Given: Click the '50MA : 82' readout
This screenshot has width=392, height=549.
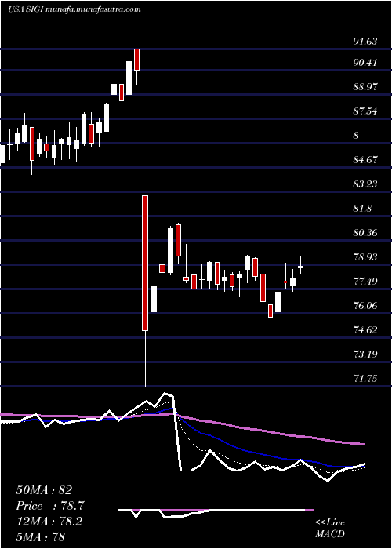Looking at the screenshot, I should (44, 490).
